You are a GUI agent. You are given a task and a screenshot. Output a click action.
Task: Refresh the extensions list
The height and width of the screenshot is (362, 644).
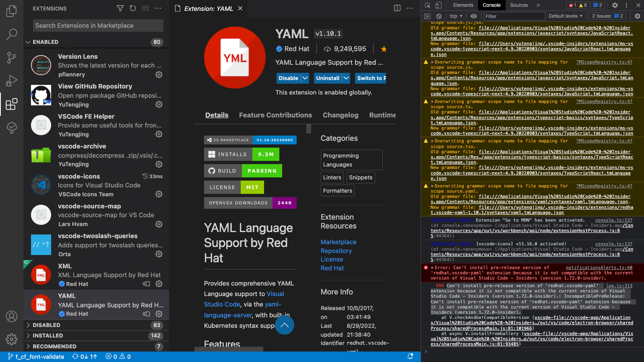tap(133, 8)
